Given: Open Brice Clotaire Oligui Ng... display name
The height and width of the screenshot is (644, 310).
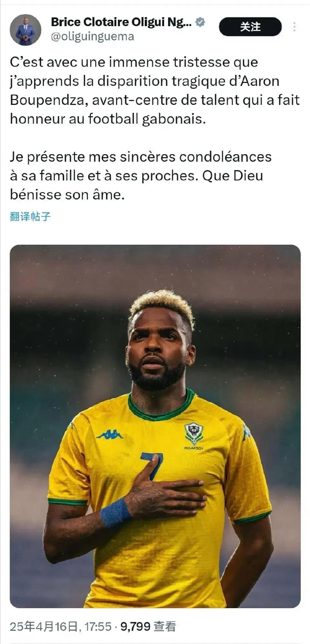Looking at the screenshot, I should coord(121,22).
